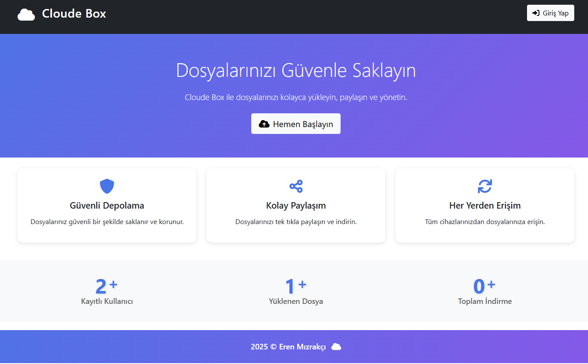588x364 pixels.
Task: Click the cloud logo icon in navbar
Action: 26,14
